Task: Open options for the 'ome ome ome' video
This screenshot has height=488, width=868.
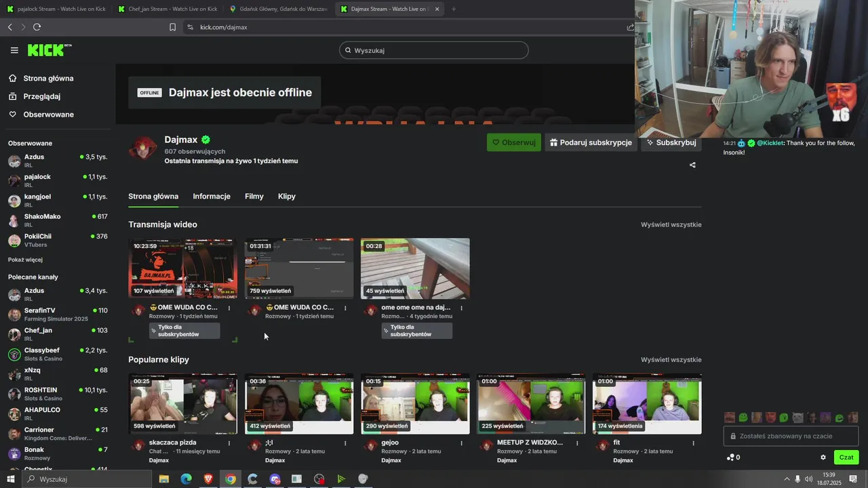Action: [462, 308]
